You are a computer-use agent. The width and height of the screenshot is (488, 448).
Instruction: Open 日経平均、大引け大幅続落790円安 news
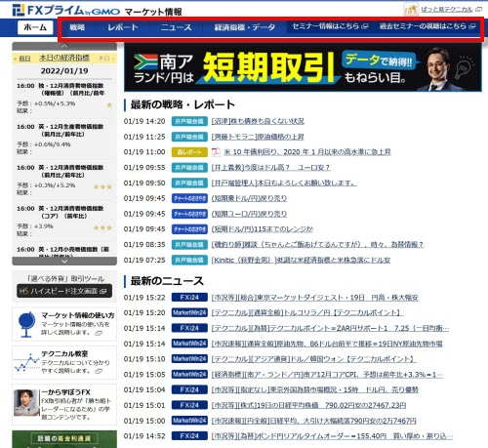pyautogui.click(x=314, y=421)
